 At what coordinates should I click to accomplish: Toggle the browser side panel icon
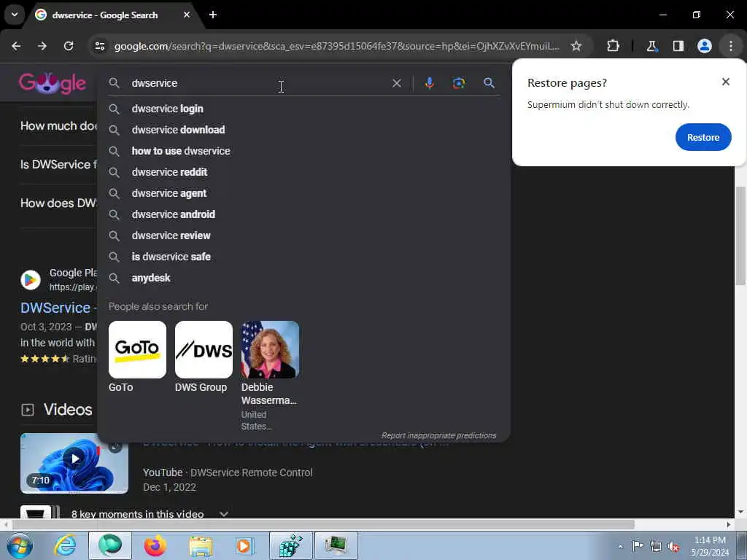pyautogui.click(x=678, y=46)
